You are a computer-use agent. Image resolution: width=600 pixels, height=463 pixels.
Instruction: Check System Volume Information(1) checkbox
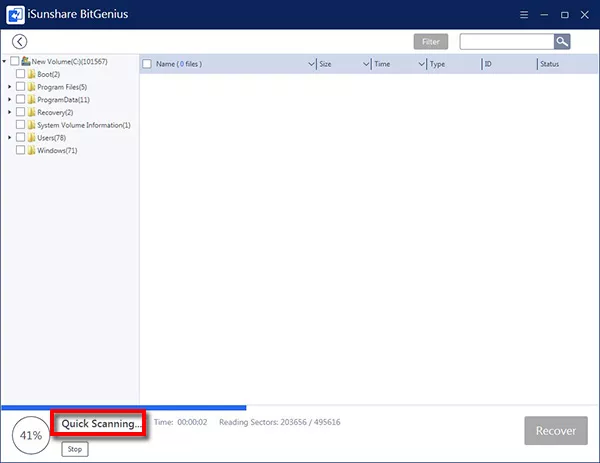click(20, 124)
